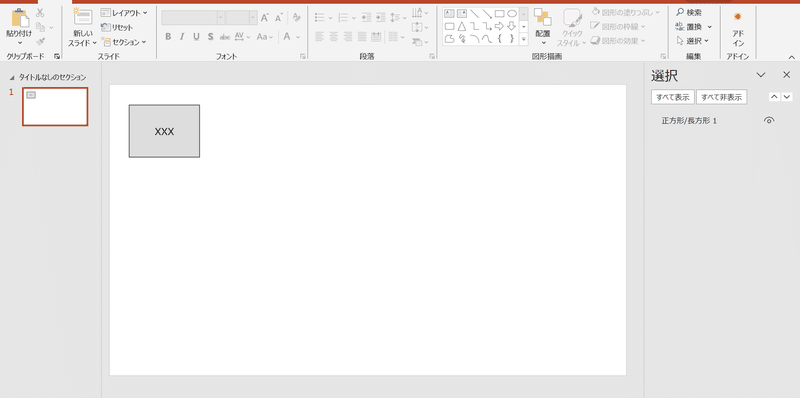Open the 選択 select menu in editing group
800x398 pixels.
pyautogui.click(x=692, y=41)
